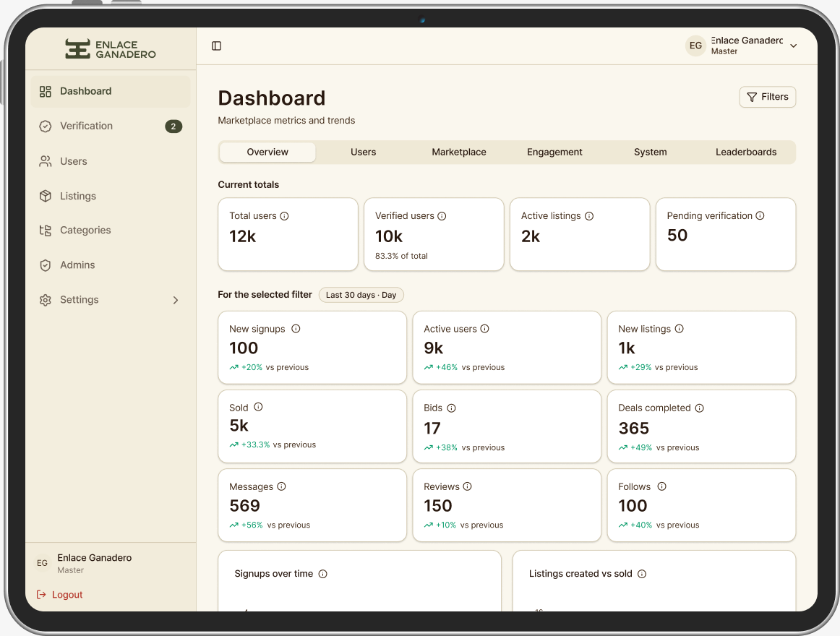Toggle the sidebar panel icon
The height and width of the screenshot is (636, 840).
216,46
